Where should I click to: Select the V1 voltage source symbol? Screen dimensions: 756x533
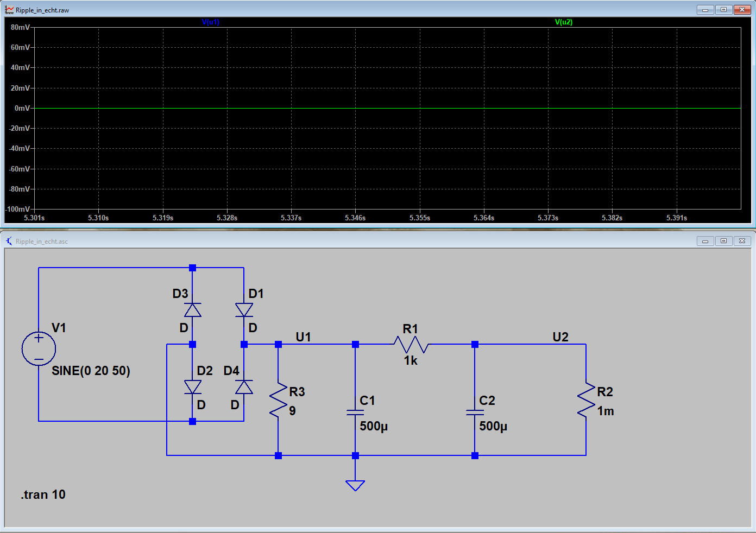[39, 348]
